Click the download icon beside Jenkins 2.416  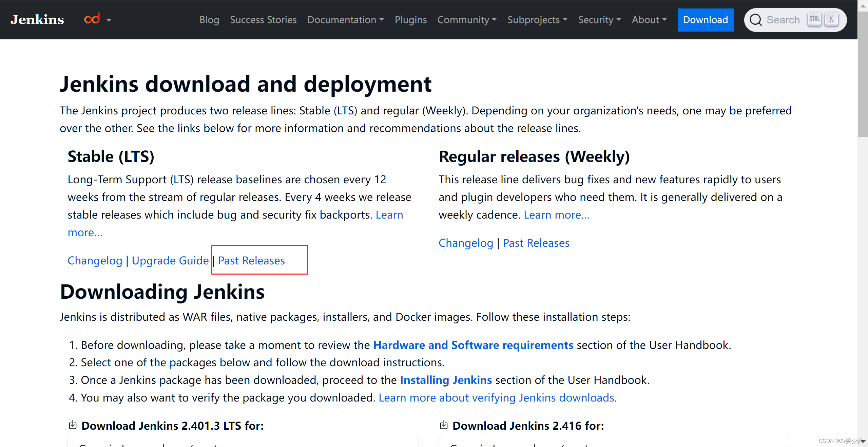444,425
